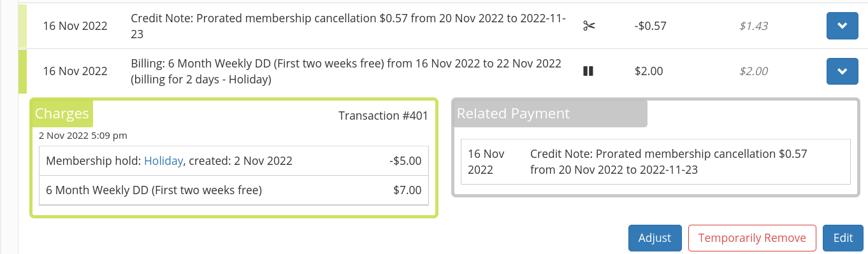This screenshot has height=254, width=868.
Task: Click the green status bar beside billing row
Action: point(22,71)
